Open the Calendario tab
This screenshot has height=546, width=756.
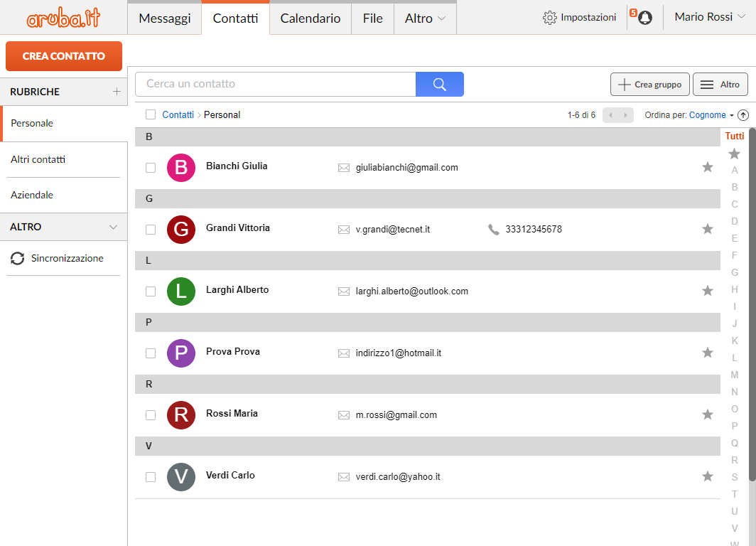tap(310, 18)
